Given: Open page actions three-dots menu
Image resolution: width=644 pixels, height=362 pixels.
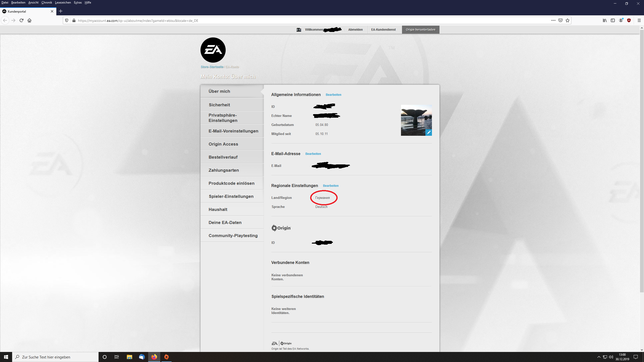Looking at the screenshot, I should pos(553,20).
